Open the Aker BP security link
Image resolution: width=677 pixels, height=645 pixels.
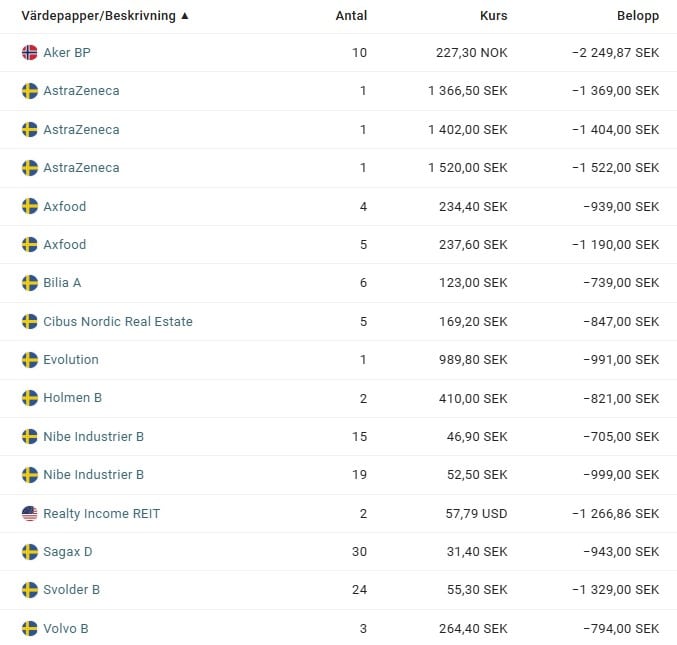pyautogui.click(x=67, y=52)
